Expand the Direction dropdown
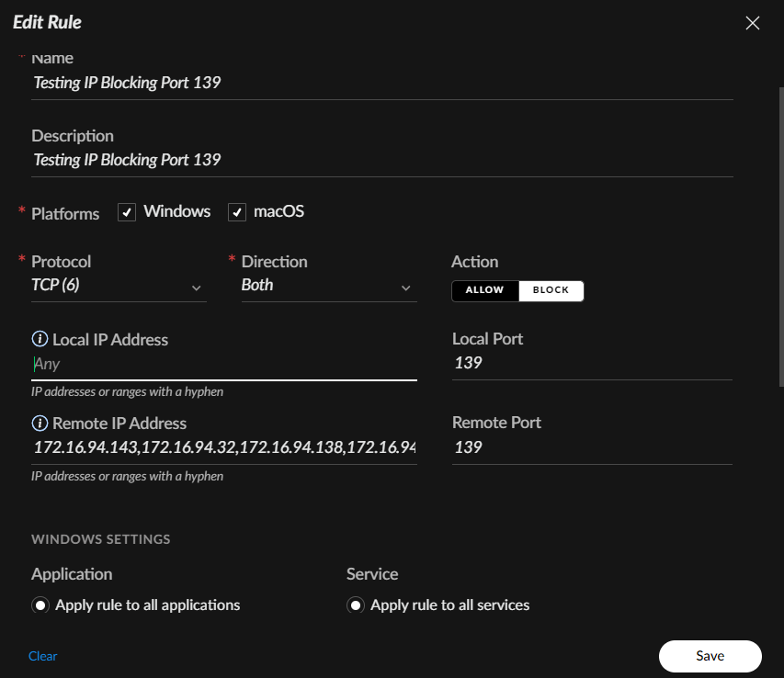This screenshot has width=784, height=678. 328,286
